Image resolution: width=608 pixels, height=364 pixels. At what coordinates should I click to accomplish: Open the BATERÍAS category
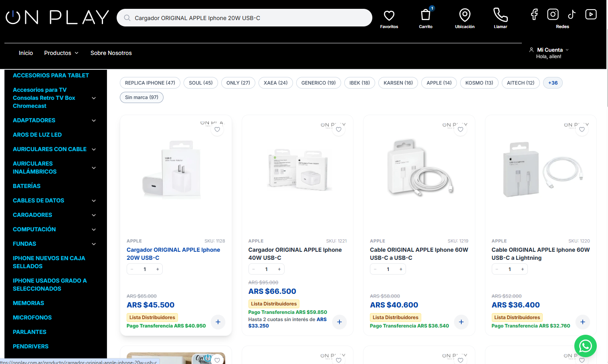26,186
